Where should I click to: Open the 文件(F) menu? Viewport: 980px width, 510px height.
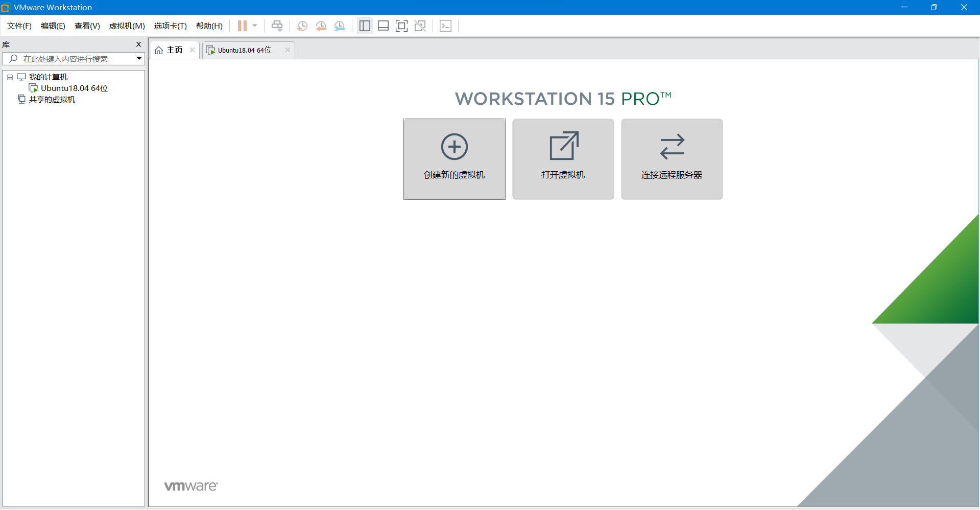[19, 26]
